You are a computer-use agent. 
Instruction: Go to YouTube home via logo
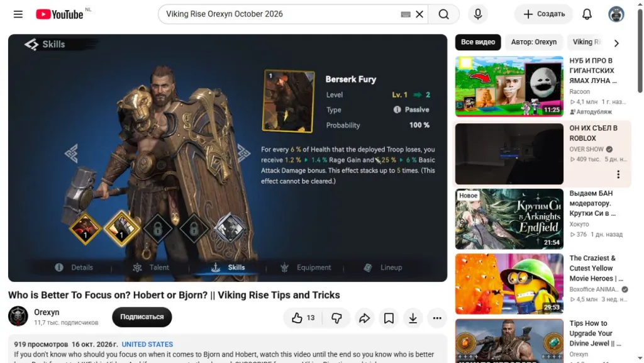coord(60,14)
